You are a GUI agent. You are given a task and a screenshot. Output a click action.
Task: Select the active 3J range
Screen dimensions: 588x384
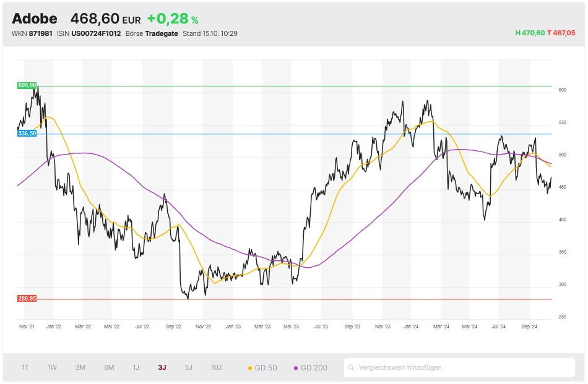point(162,367)
